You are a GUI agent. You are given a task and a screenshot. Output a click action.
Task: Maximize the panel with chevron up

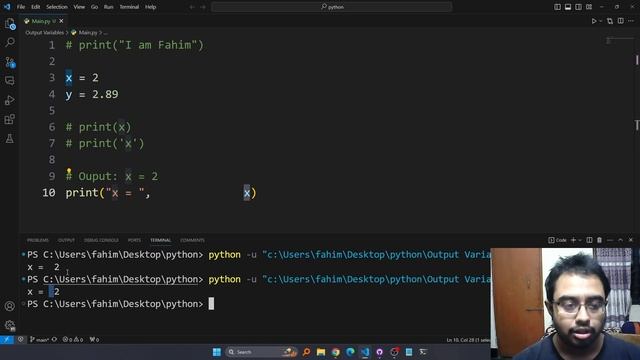(620, 240)
